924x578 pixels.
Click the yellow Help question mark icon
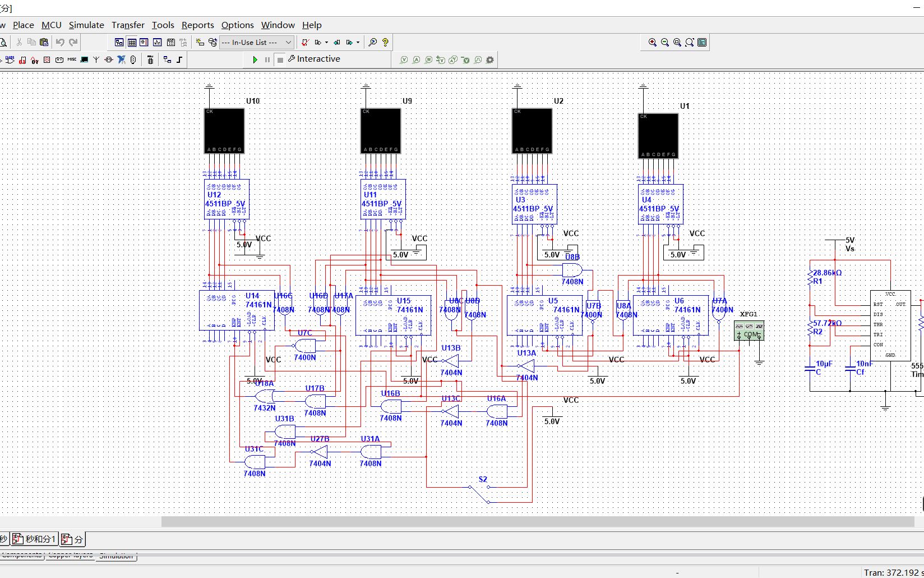[385, 42]
